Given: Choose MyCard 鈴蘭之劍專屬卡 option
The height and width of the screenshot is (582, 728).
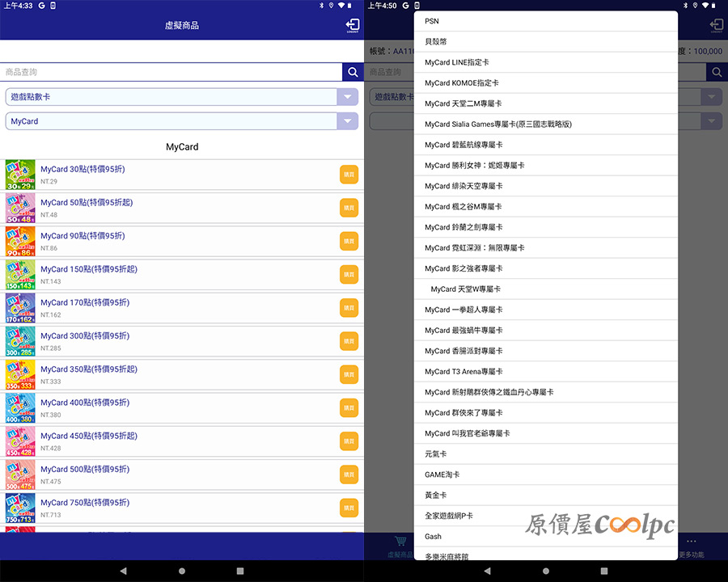Looking at the screenshot, I should pyautogui.click(x=545, y=227).
